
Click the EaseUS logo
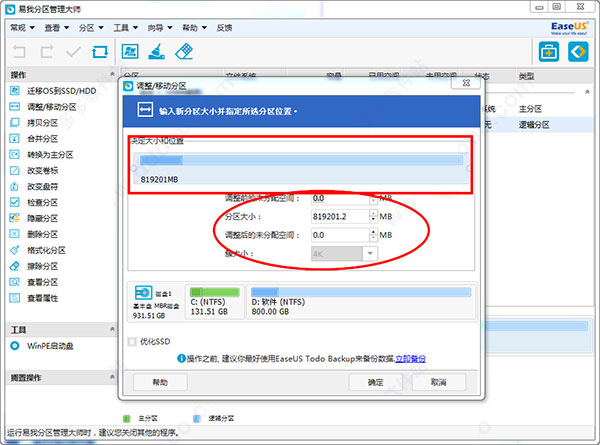pos(569,28)
